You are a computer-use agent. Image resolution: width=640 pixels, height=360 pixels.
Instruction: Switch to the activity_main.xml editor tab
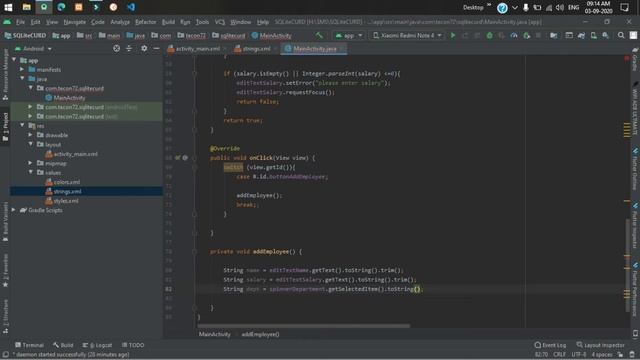point(198,49)
